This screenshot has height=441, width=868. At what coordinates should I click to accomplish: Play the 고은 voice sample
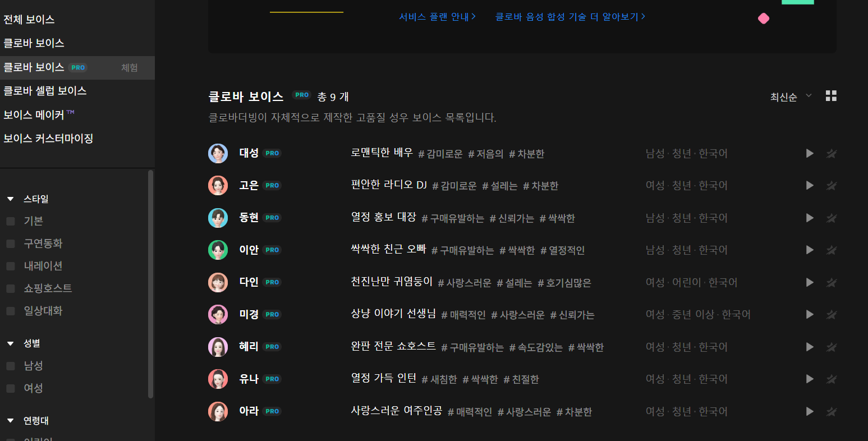(810, 185)
